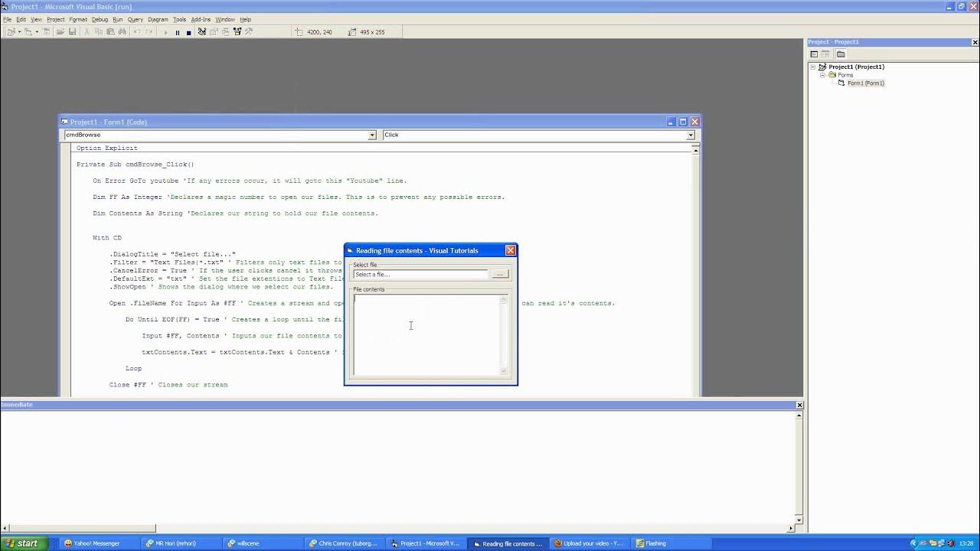Open the Project Explorer toolbar icon
Image resolution: width=980 pixels, height=551 pixels.
pyautogui.click(x=202, y=32)
